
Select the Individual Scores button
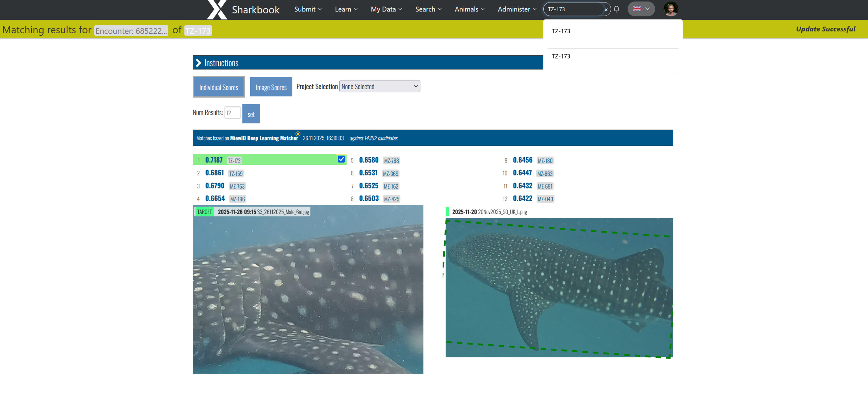(x=218, y=87)
